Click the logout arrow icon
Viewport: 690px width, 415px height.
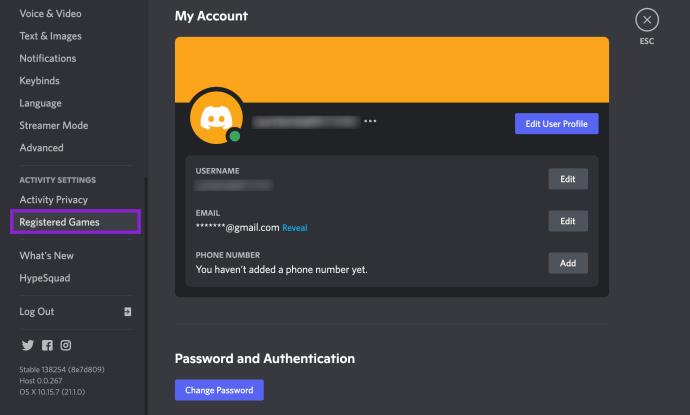point(128,312)
